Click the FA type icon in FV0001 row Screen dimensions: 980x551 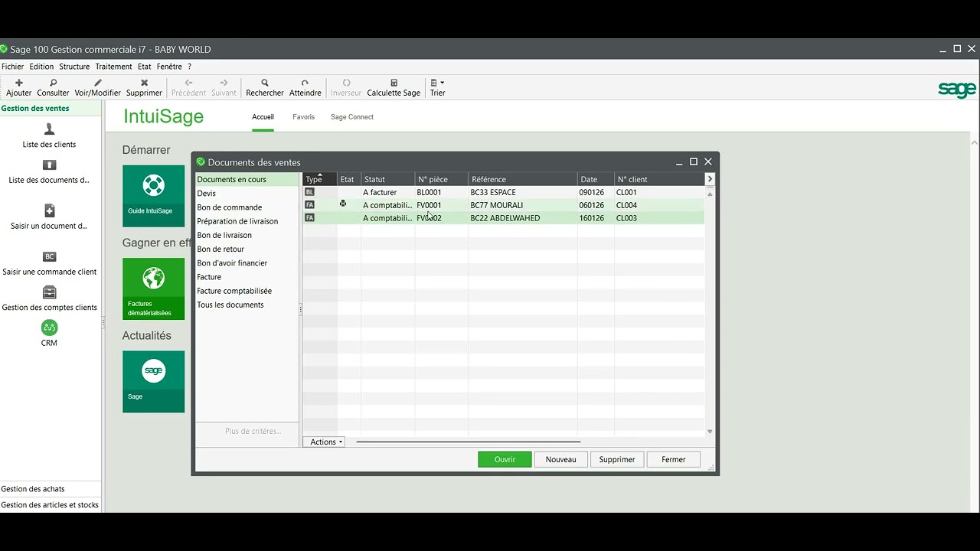[309, 205]
